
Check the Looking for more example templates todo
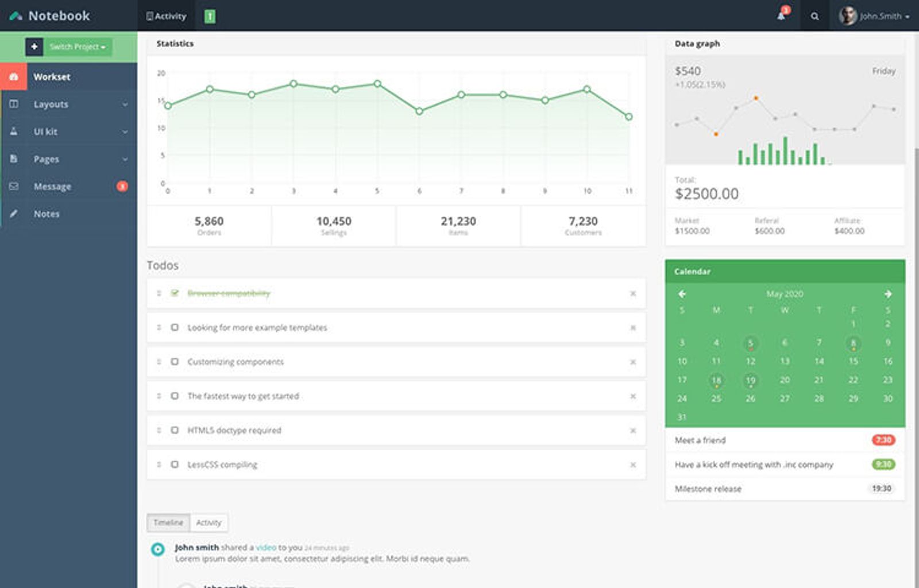[x=175, y=327]
